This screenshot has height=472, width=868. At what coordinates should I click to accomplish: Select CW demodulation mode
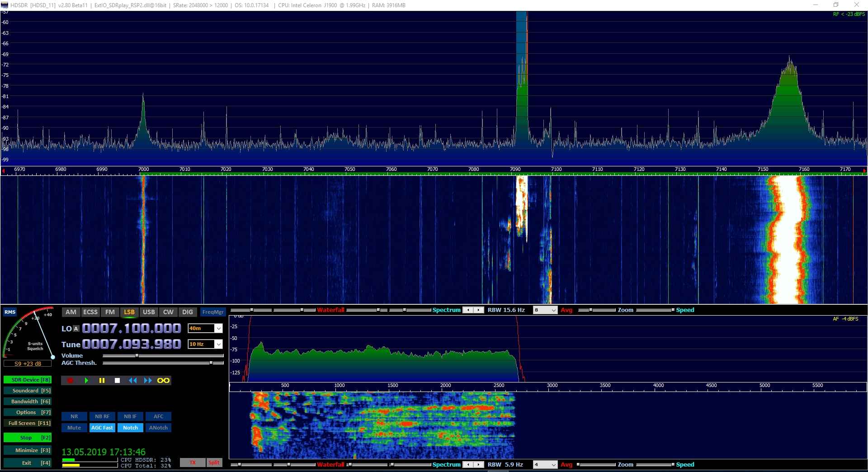click(x=168, y=312)
